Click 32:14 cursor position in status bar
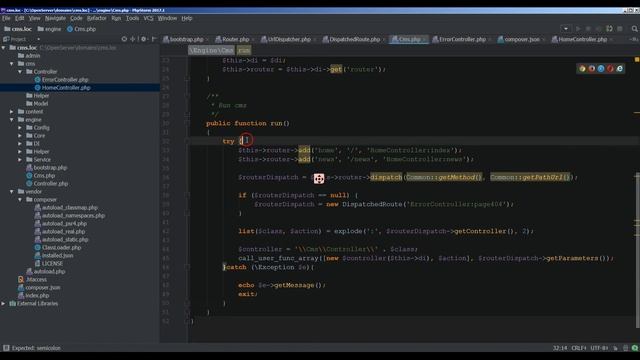Viewport: 640px width, 360px height. [x=560, y=348]
